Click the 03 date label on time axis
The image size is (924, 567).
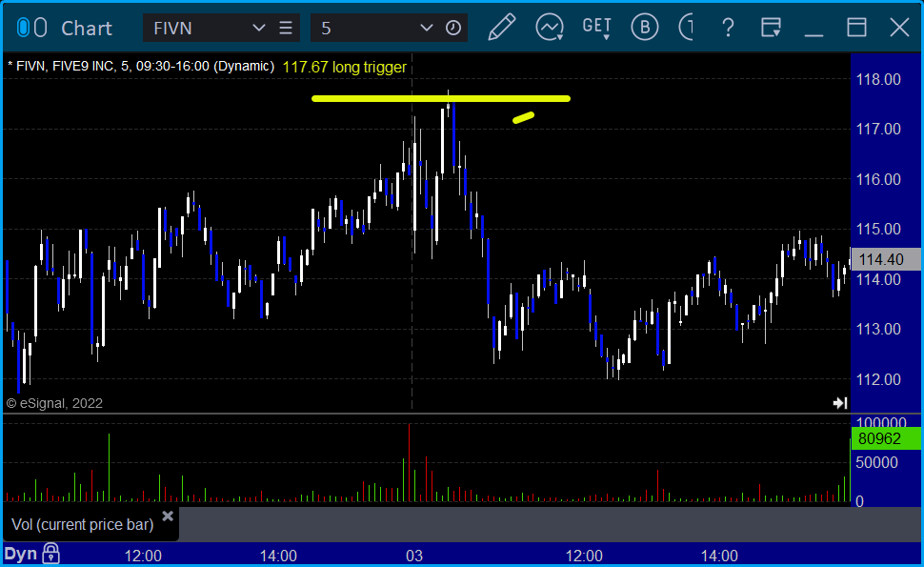pyautogui.click(x=414, y=556)
